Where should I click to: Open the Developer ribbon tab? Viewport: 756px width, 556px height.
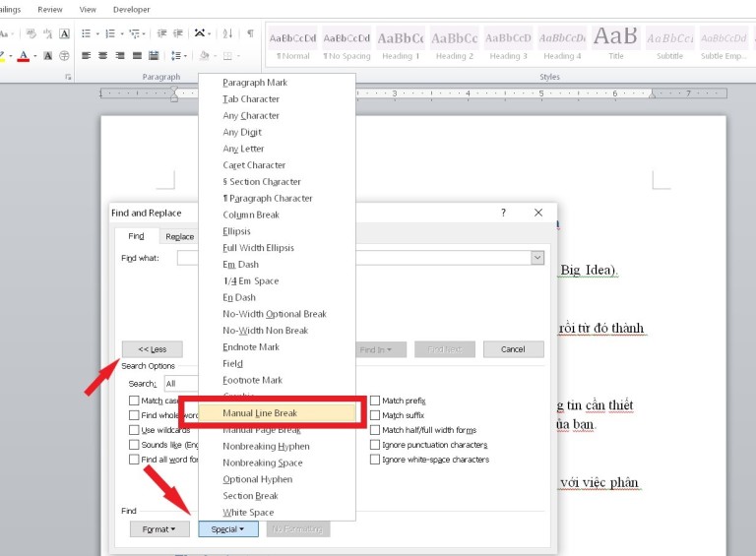pos(132,9)
